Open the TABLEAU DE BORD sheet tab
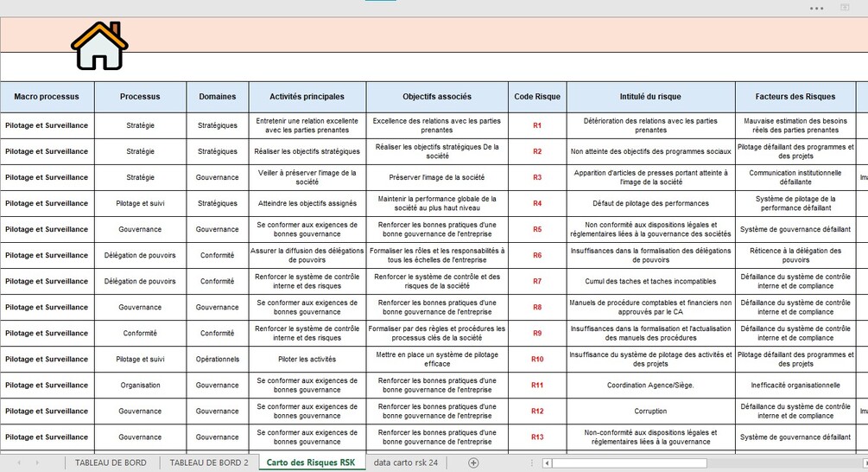868x472 pixels. tap(111, 462)
